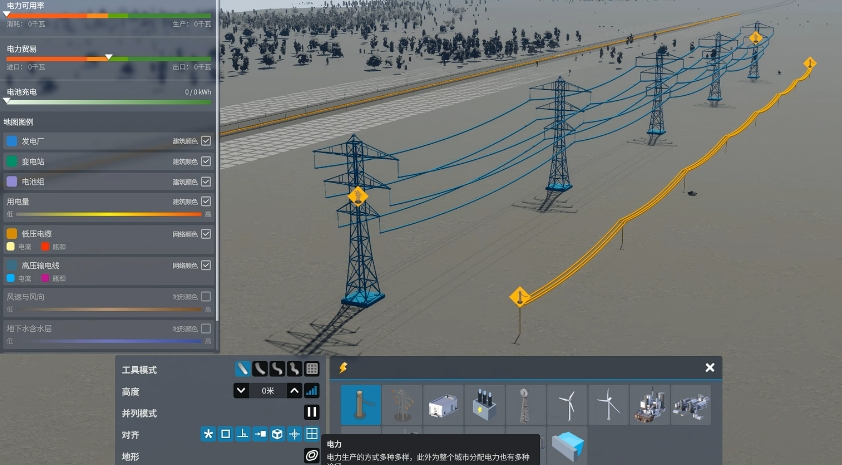Select the blue solar panel building
This screenshot has height=465, width=842.
pos(567,445)
